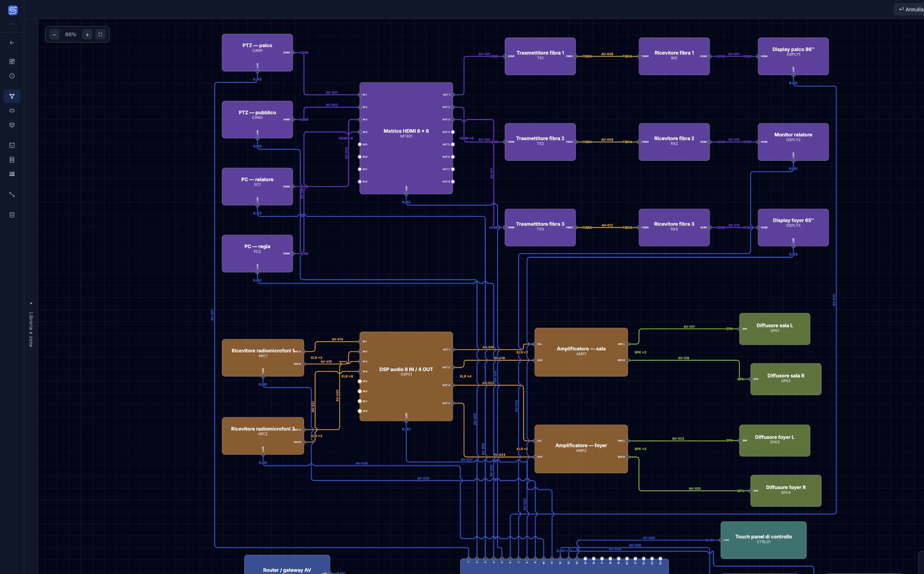Open the 3D cube icon in sidebar
Screen dimensions: 924x574
12,125
